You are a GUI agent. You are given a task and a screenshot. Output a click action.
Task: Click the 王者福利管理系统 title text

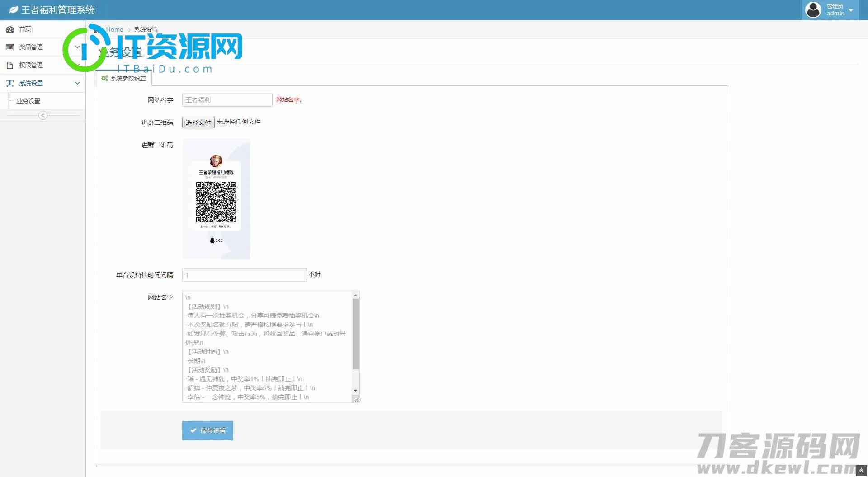tap(58, 10)
